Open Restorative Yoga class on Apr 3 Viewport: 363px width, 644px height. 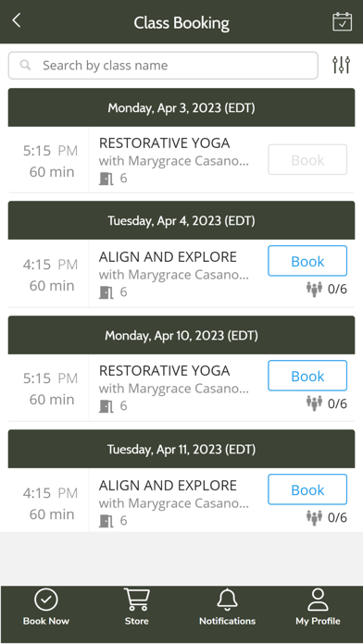pyautogui.click(x=165, y=142)
